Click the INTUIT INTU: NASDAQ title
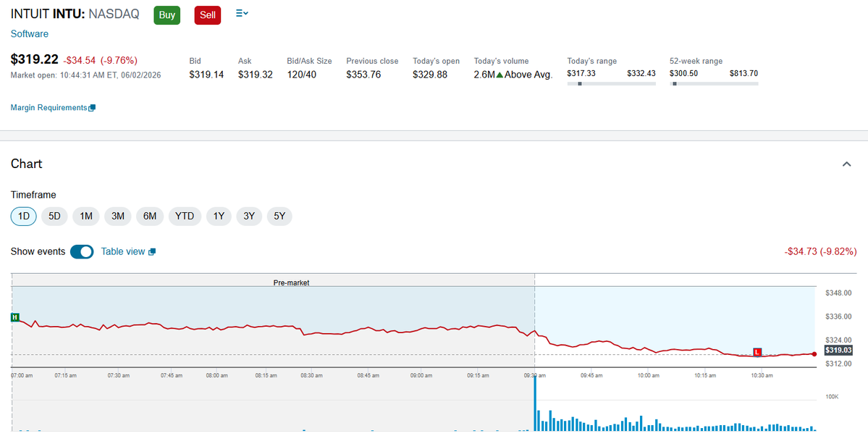The height and width of the screenshot is (444, 868). (x=75, y=14)
